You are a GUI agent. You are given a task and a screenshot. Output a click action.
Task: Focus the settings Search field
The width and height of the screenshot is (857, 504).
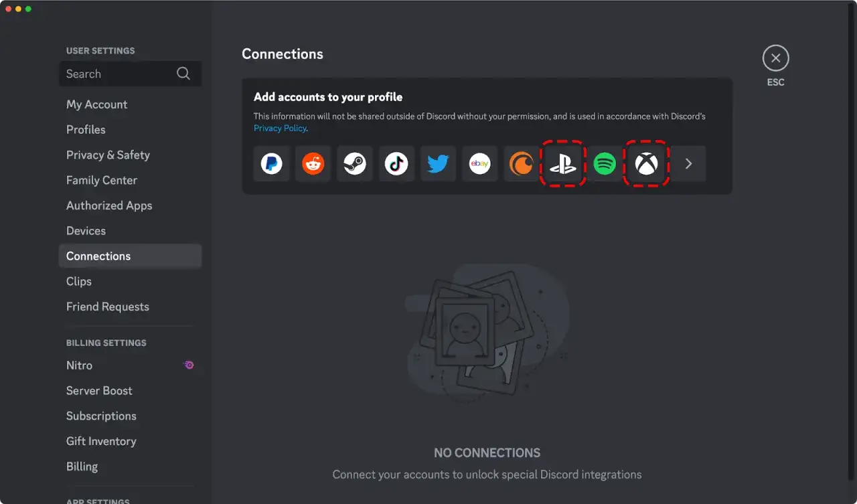130,74
